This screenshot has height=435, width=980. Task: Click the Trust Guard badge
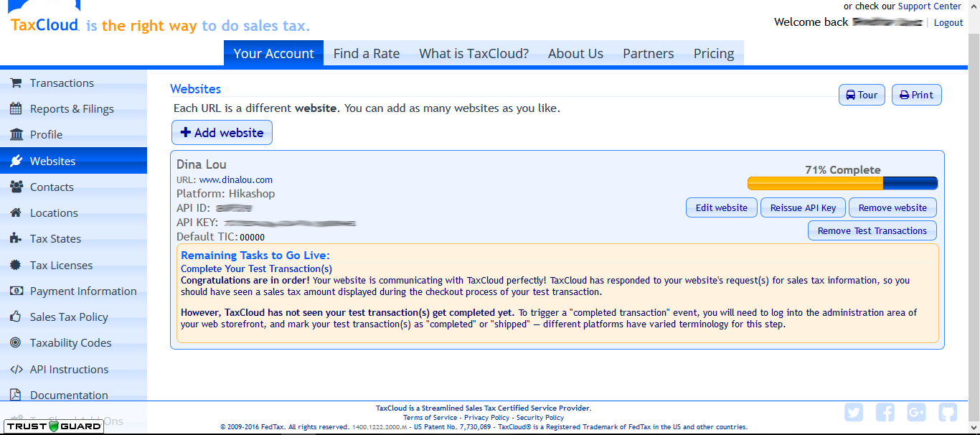coord(55,426)
